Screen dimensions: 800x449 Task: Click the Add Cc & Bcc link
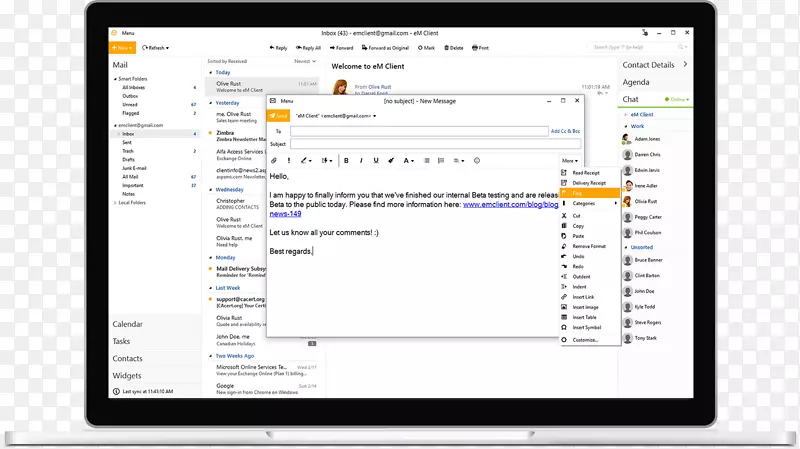point(565,131)
